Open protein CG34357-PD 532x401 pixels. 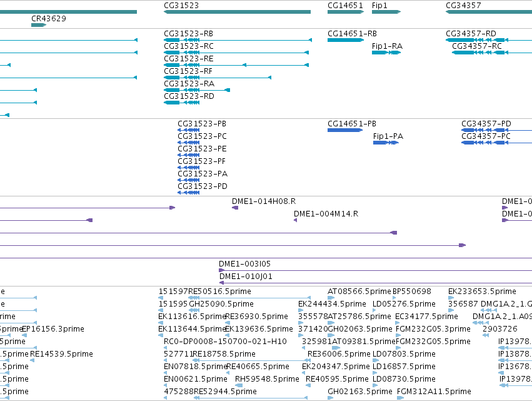click(486, 124)
